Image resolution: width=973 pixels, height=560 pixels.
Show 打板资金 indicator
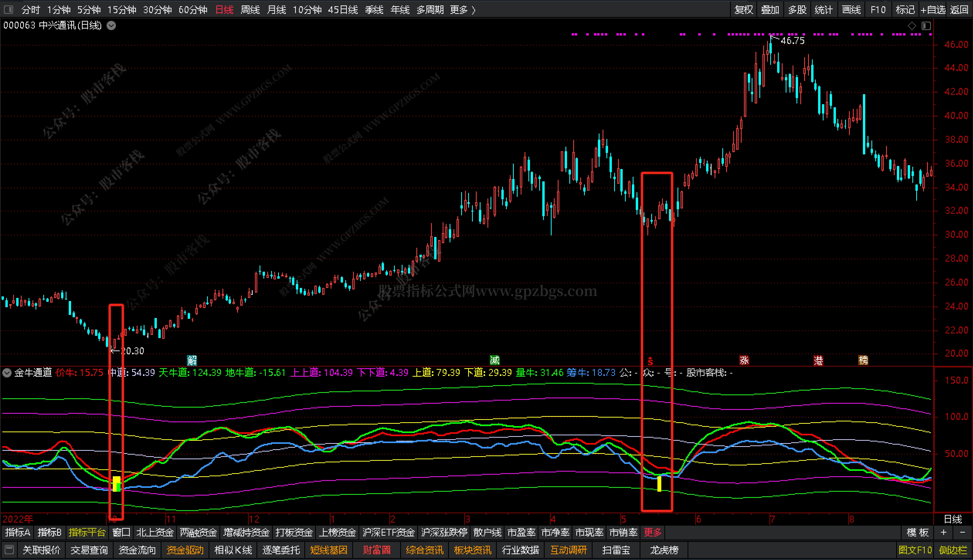point(294,533)
